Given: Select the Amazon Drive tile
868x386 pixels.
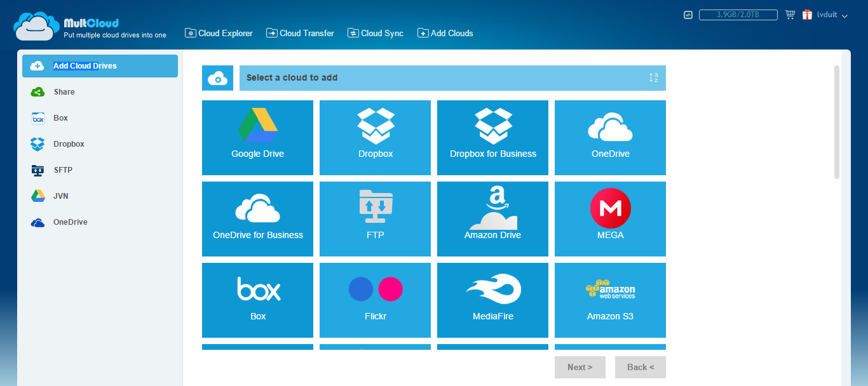Looking at the screenshot, I should click(x=492, y=219).
